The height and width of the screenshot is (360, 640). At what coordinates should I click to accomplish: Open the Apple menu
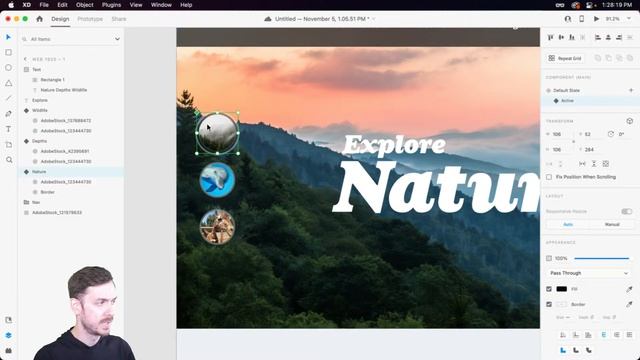11,5
